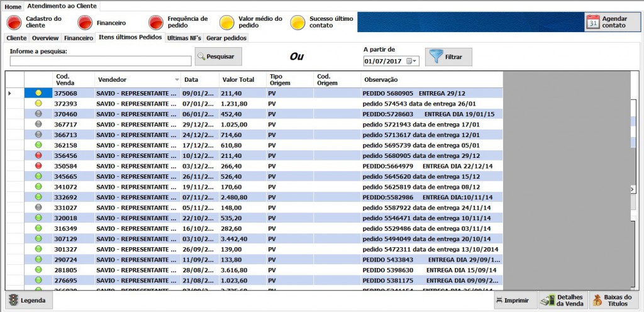The image size is (644, 312).
Task: Sort by the Valor Total column header
Action: (238, 80)
